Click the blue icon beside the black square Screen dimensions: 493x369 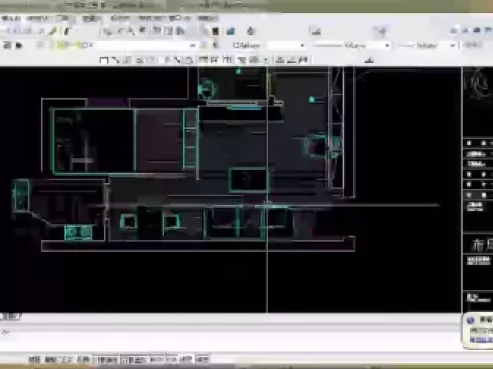(x=231, y=31)
